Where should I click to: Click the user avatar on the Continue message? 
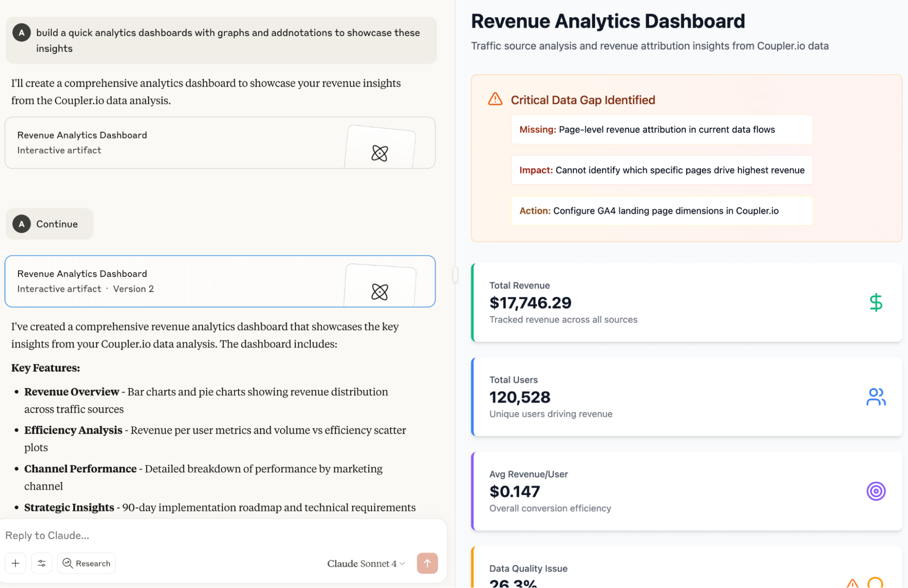click(x=21, y=223)
